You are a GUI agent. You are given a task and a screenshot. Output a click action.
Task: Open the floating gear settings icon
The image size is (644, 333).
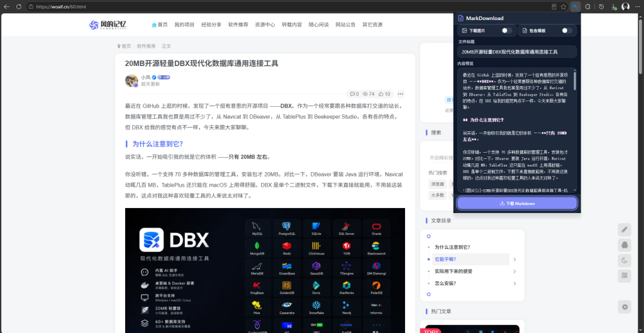click(x=625, y=307)
